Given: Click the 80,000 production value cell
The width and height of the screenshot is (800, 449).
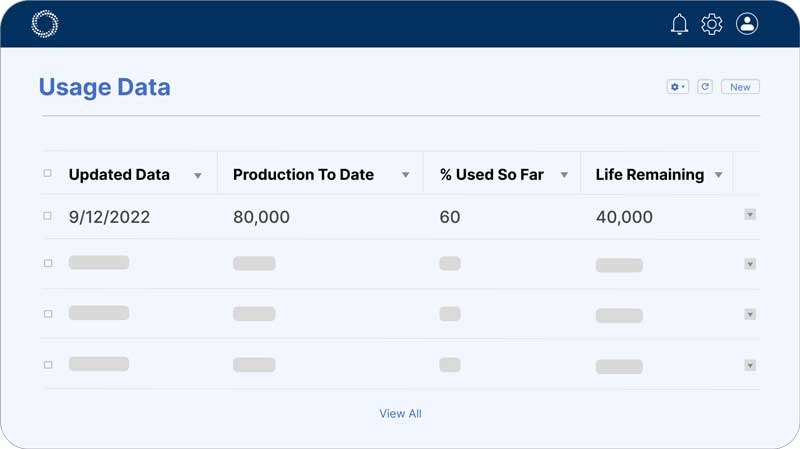Looking at the screenshot, I should 261,217.
